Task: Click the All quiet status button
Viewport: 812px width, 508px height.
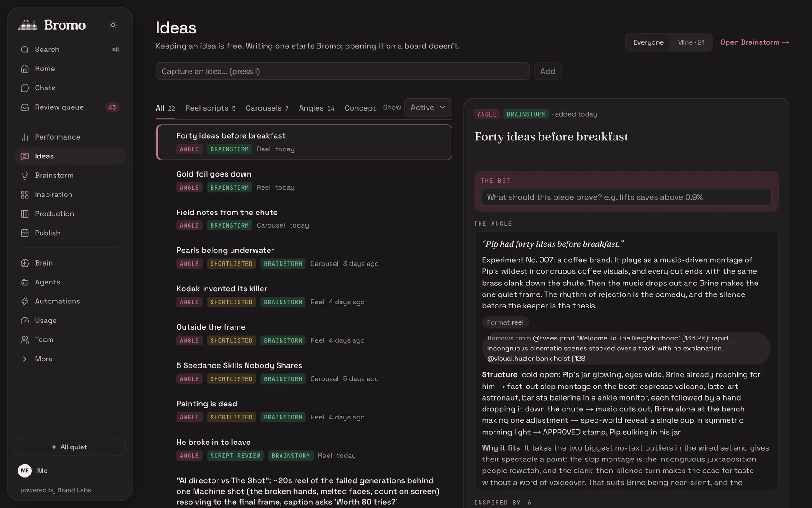Action: click(70, 447)
